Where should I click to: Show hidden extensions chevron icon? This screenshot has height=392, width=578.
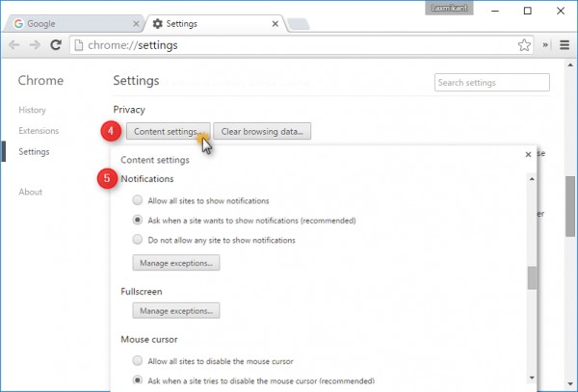pyautogui.click(x=545, y=45)
